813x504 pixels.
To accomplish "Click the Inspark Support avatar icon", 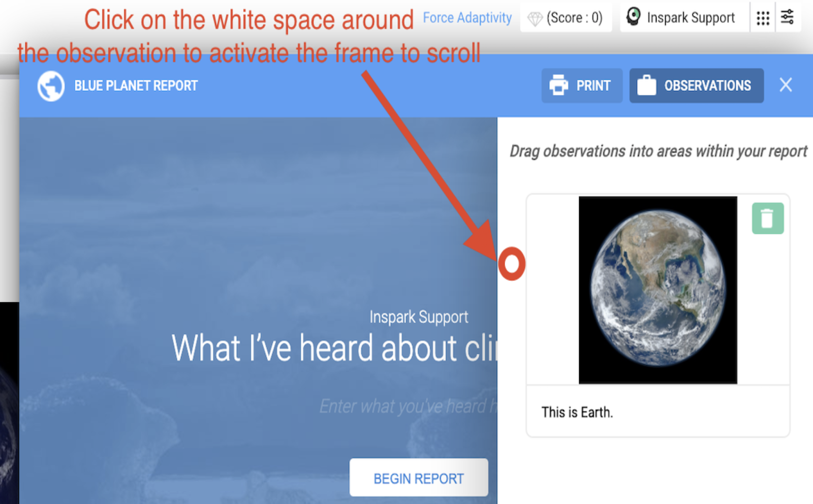I will 633,17.
